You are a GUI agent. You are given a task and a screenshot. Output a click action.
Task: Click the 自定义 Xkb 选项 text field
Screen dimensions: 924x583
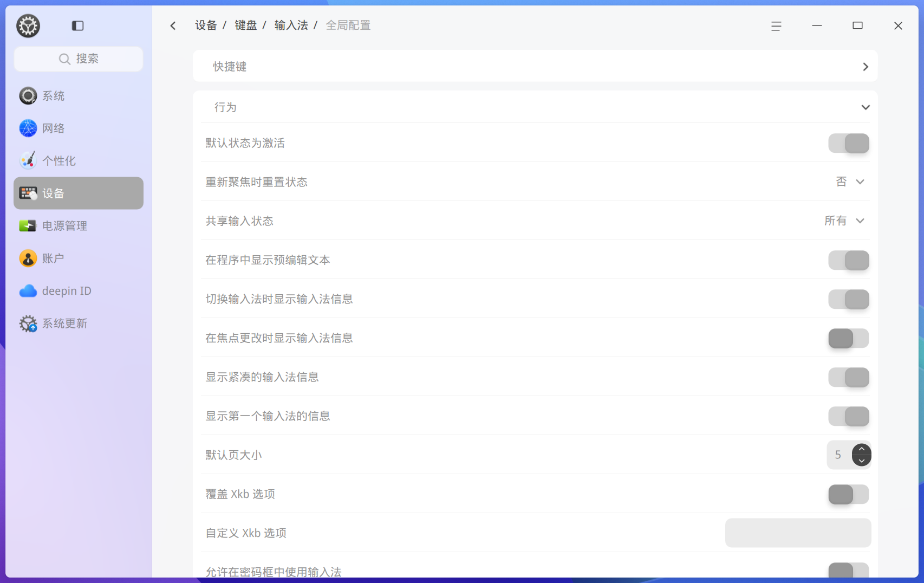tap(798, 533)
